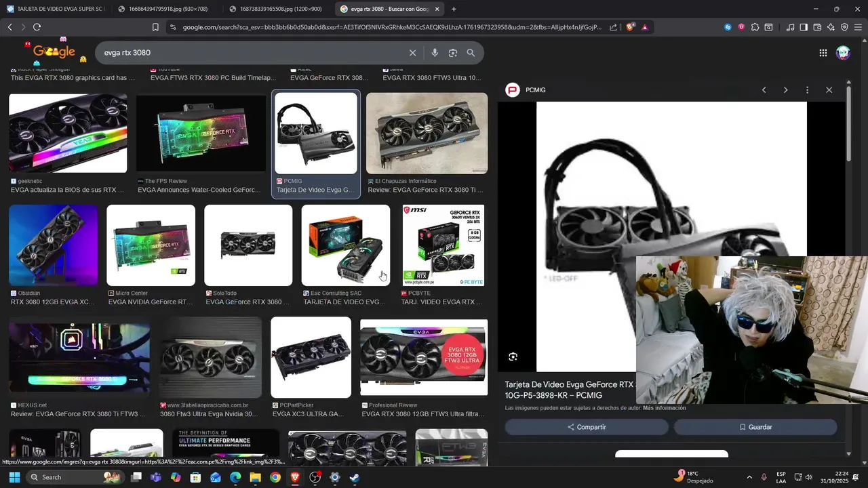
Task: Bookmark this page from the address bar
Action: pos(155,27)
